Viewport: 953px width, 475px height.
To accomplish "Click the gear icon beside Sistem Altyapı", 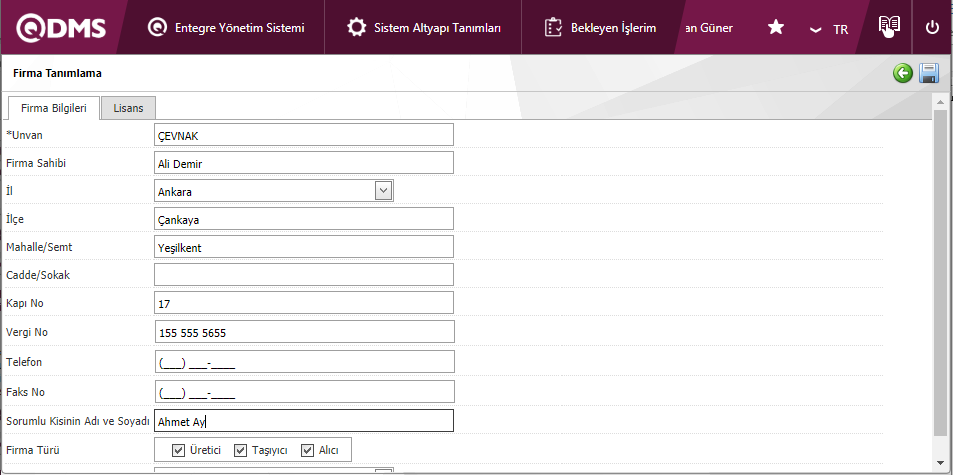I will (x=356, y=28).
